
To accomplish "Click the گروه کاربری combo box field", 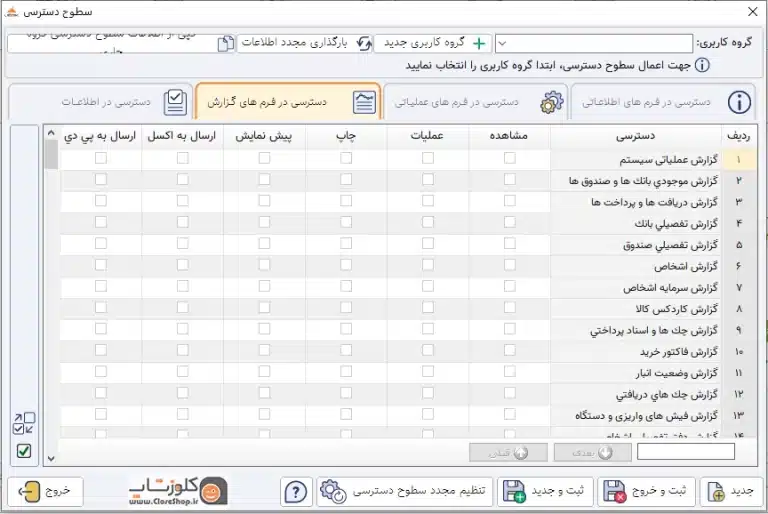I will tap(594, 44).
